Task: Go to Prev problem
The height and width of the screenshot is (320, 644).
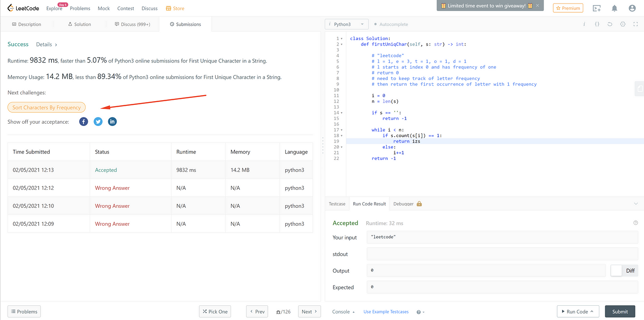Action: coord(257,311)
